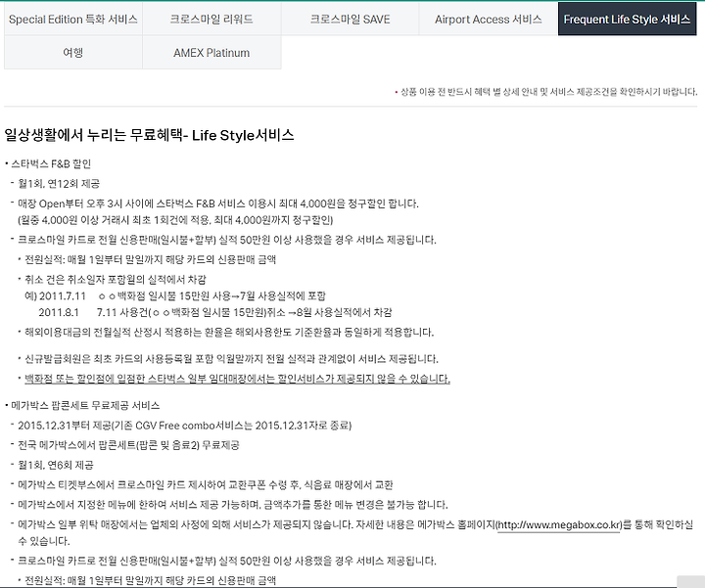Image resolution: width=705 pixels, height=588 pixels.
Task: Click the 매장 Open부터 오후 3시 line
Action: point(218,204)
